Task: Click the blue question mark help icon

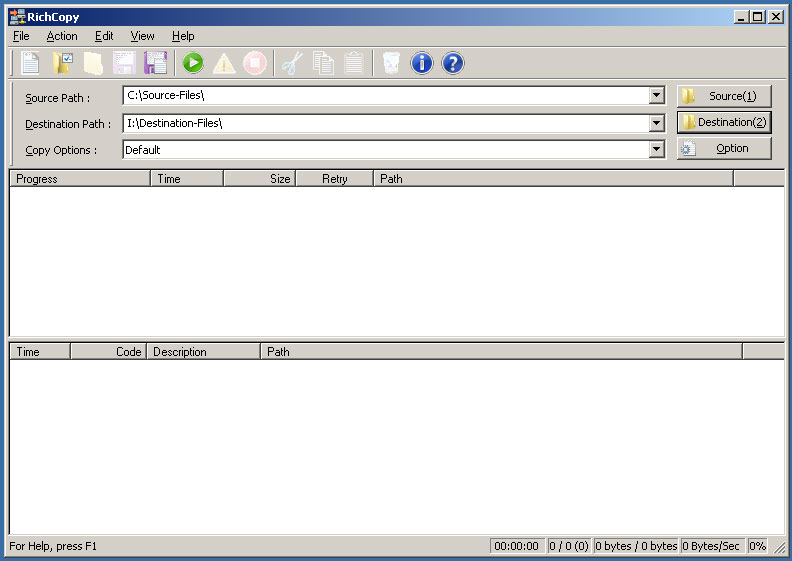Action: 453,63
